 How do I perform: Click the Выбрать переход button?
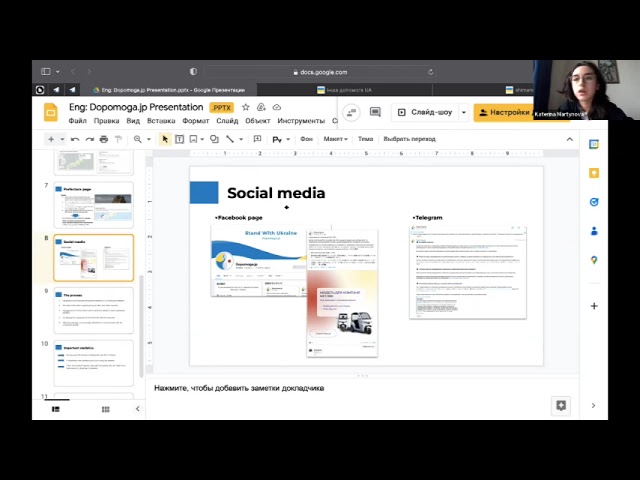[x=409, y=139]
